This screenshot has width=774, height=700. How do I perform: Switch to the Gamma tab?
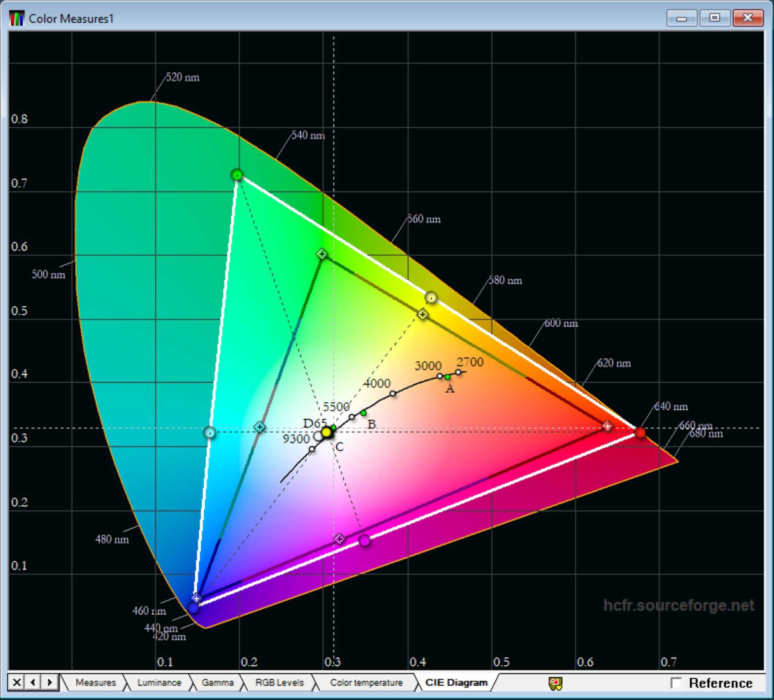tap(217, 682)
